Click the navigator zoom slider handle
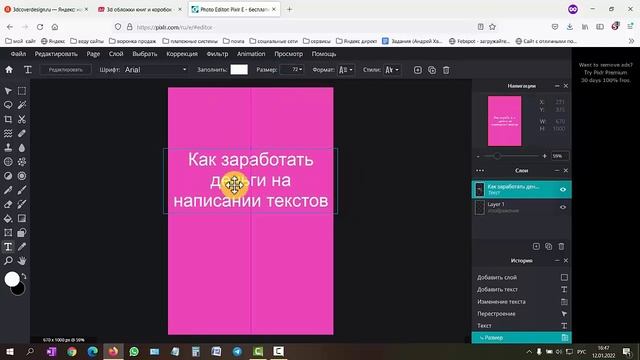This screenshot has height=360, width=640. tap(497, 156)
